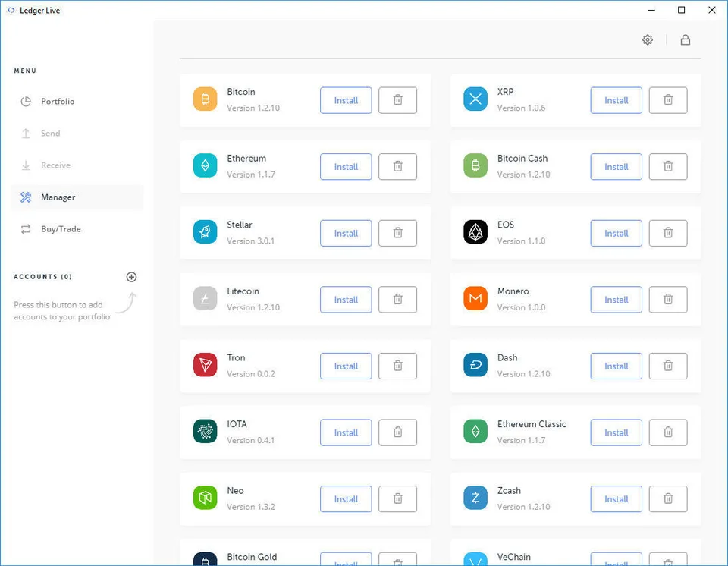Click the VeChain app name
This screenshot has width=728, height=566.
click(x=513, y=557)
